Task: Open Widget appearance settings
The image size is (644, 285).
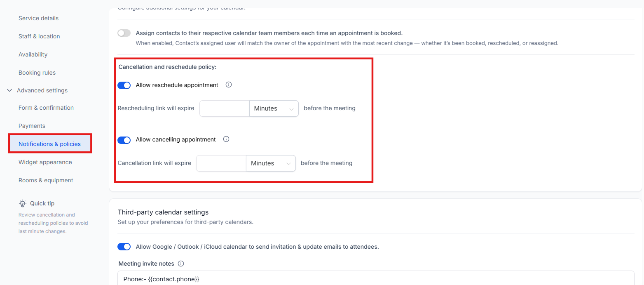Action: pyautogui.click(x=45, y=162)
